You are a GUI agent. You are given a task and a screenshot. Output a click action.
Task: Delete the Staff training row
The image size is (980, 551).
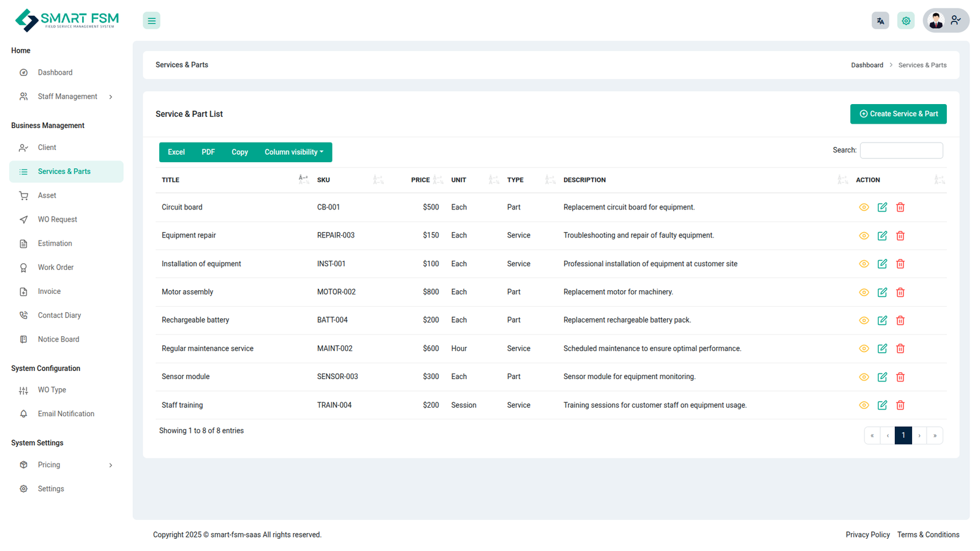click(x=900, y=405)
